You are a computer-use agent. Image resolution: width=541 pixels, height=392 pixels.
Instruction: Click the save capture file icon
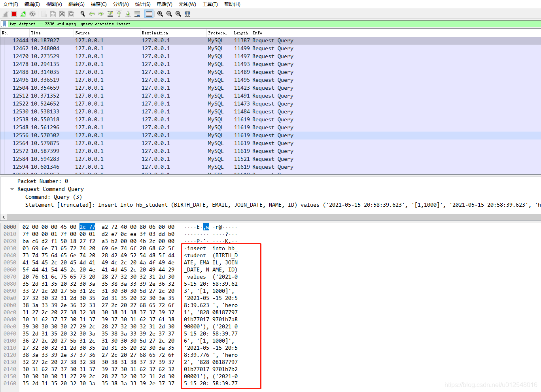(x=53, y=14)
